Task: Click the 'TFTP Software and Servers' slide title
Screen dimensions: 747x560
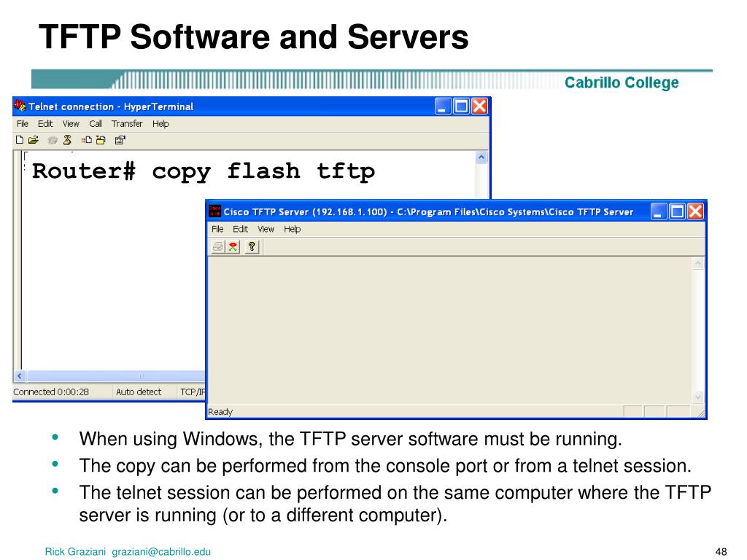Action: tap(253, 36)
